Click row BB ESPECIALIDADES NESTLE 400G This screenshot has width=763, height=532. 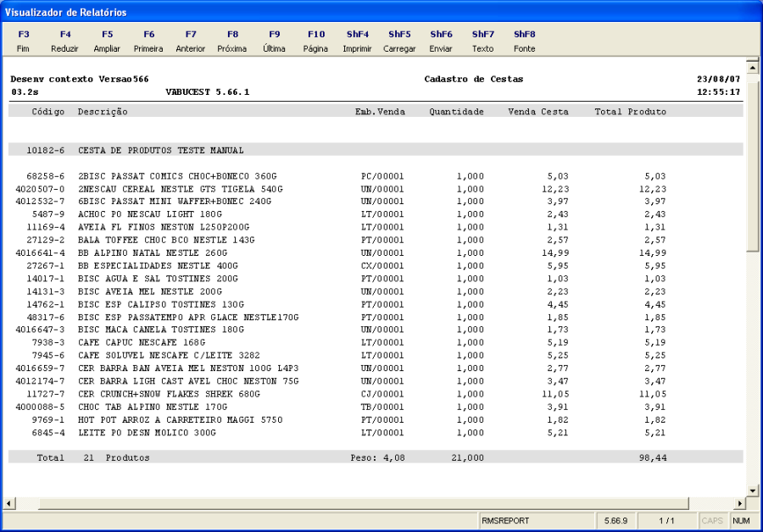click(x=341, y=265)
